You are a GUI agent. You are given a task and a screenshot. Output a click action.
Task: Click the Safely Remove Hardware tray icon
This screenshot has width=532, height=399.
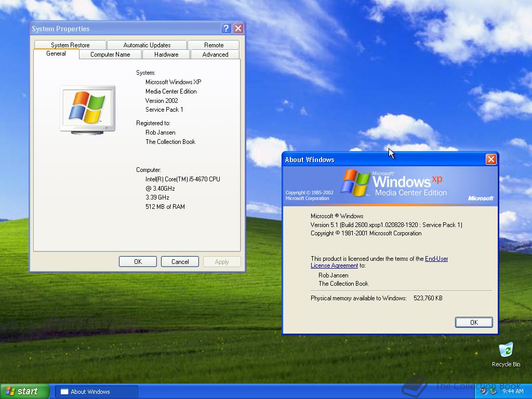493,392
